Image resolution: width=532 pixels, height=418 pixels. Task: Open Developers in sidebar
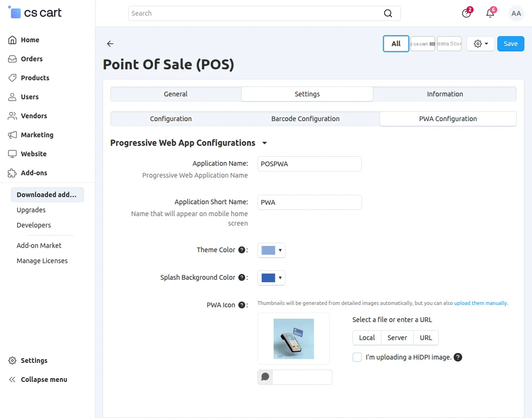coord(34,225)
